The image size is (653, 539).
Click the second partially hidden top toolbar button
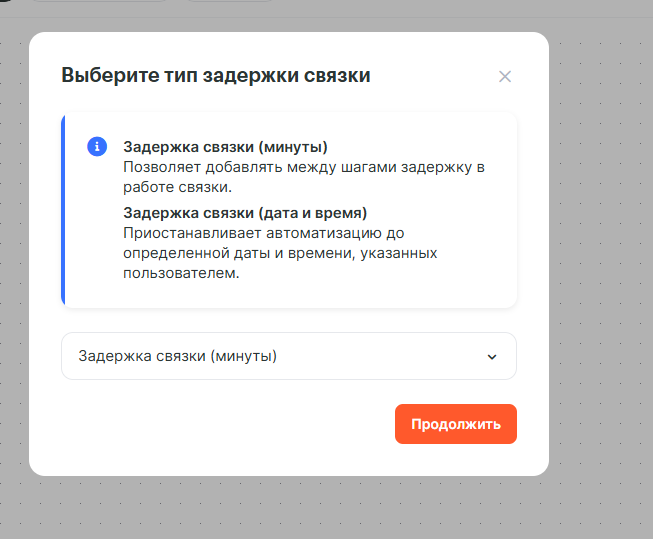(230, 1)
